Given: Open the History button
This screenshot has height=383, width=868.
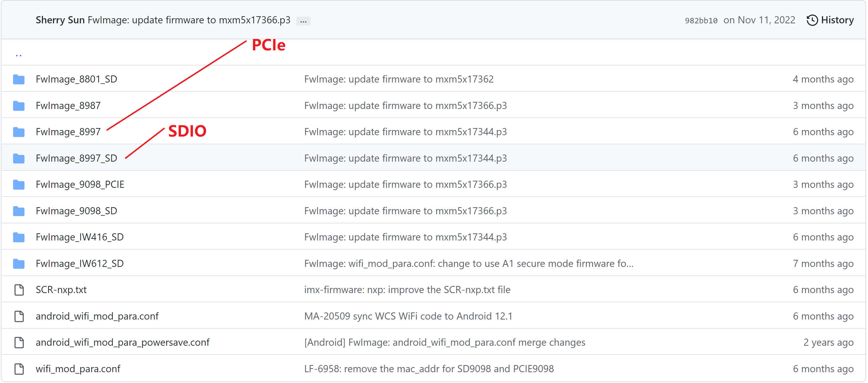Looking at the screenshot, I should tap(837, 20).
